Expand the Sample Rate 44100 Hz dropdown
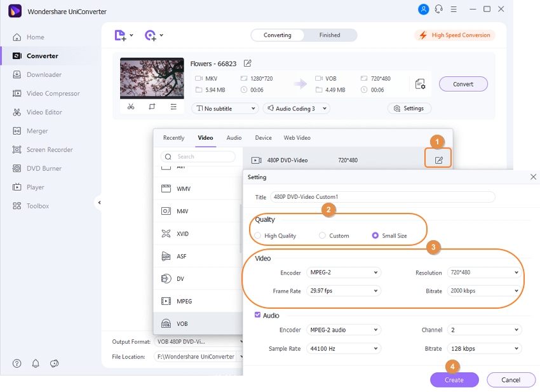Screen dimensions: 540x392 [344, 349]
